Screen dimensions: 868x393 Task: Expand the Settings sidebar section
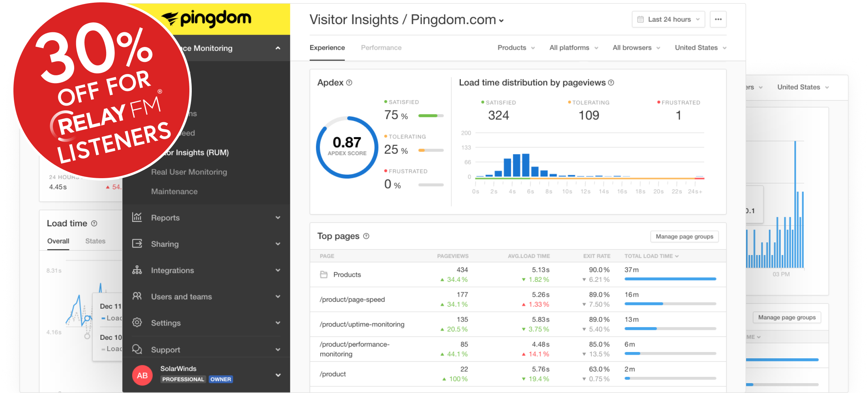pyautogui.click(x=278, y=323)
